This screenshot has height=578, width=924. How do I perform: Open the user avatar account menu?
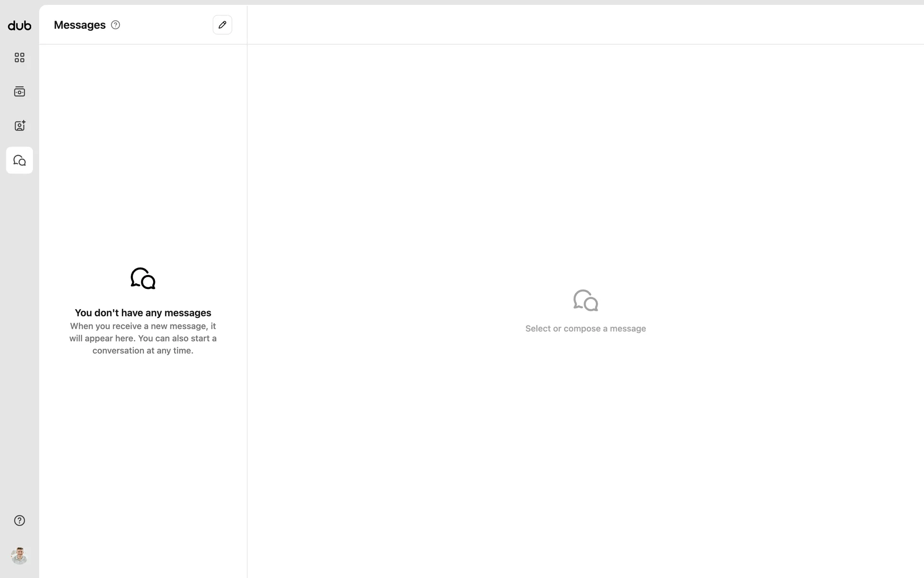[19, 556]
